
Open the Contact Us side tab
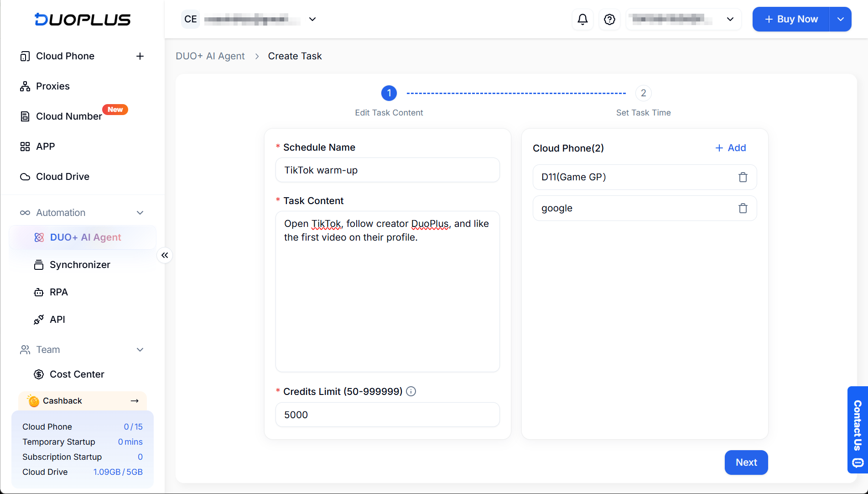click(858, 430)
